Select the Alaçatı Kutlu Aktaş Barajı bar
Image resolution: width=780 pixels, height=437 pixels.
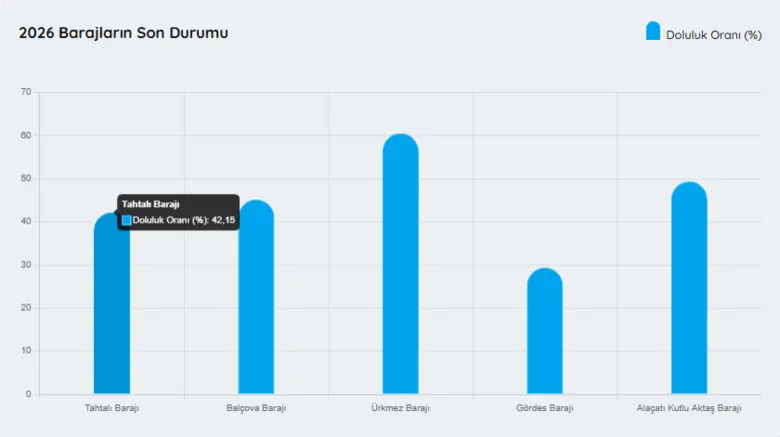tap(689, 288)
